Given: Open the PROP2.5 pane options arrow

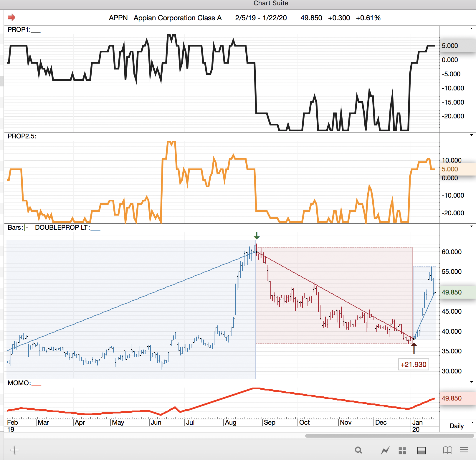Looking at the screenshot, I should click(472, 135).
